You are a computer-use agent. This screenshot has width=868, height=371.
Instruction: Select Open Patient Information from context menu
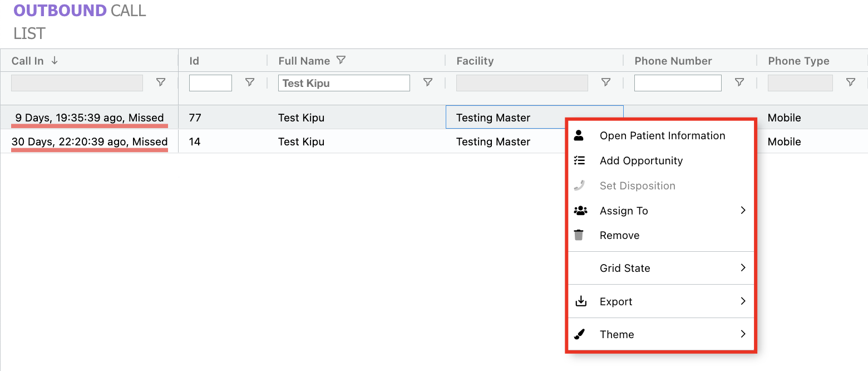click(662, 135)
